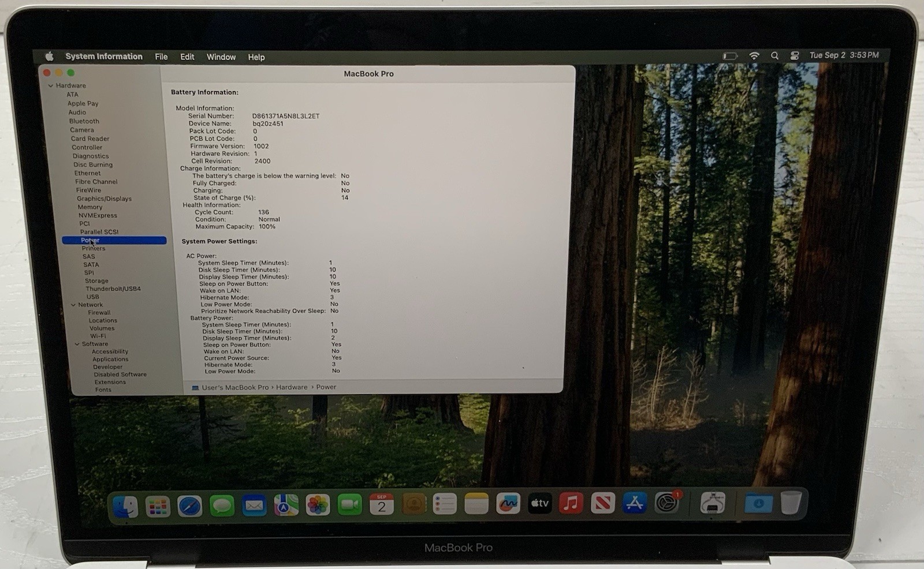Select Parallel SCSI in sidebar
This screenshot has width=924, height=569.
99,231
